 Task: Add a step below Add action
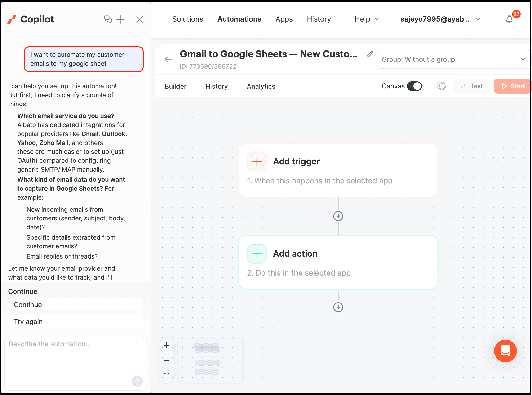tap(338, 307)
